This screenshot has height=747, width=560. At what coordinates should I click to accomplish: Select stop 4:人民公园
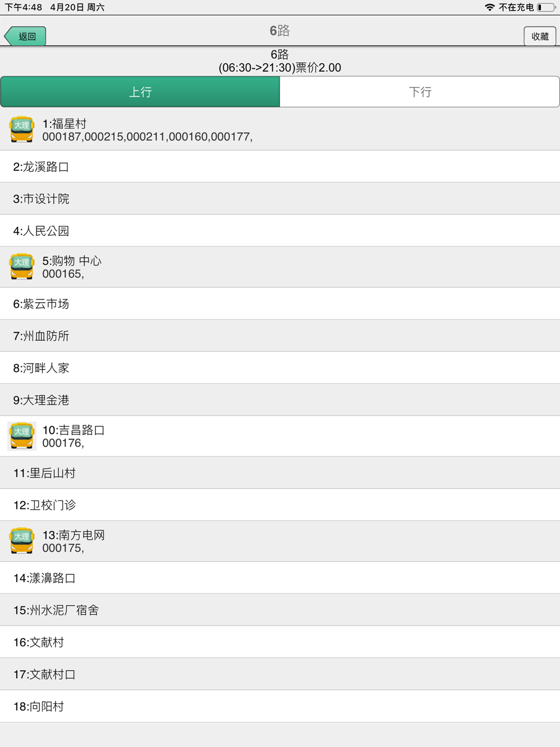pyautogui.click(x=280, y=231)
